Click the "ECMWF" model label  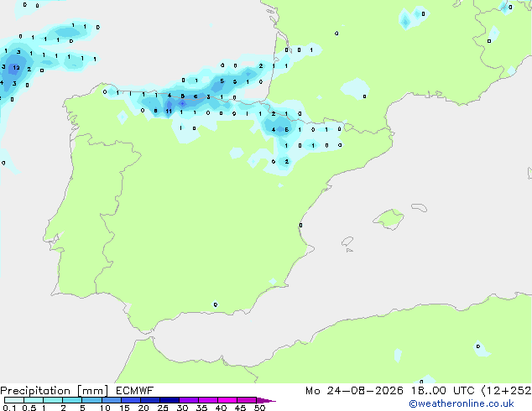[135, 391]
